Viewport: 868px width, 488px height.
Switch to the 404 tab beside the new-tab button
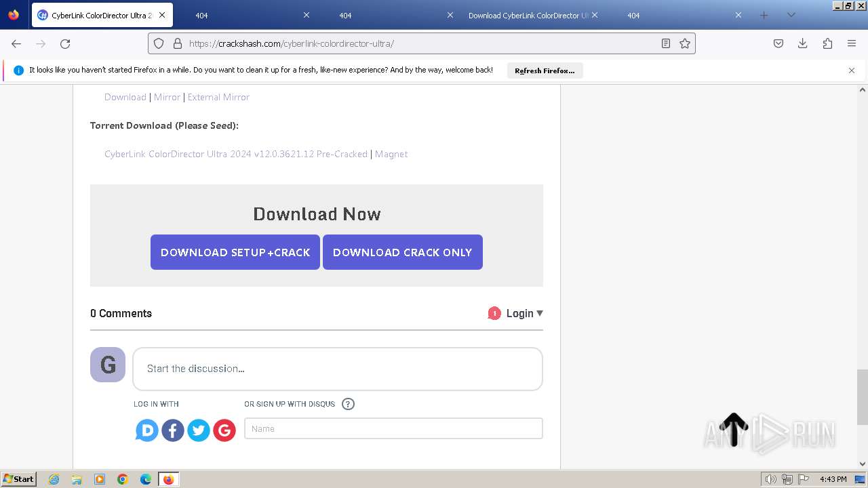[x=676, y=15]
